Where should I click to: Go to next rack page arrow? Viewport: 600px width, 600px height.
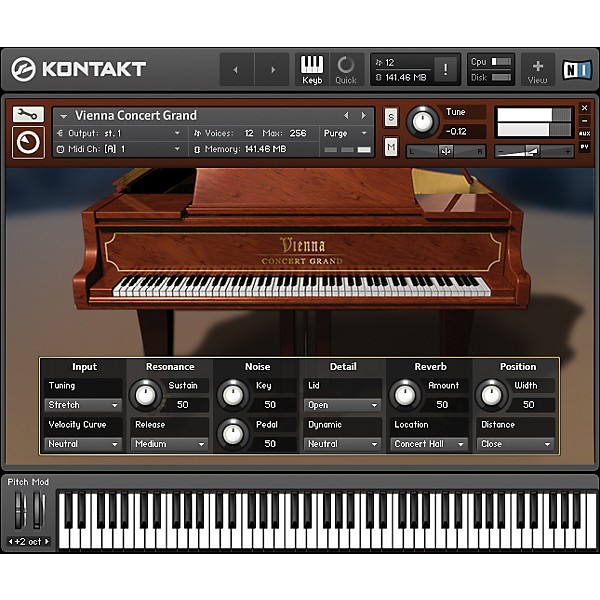[x=272, y=70]
